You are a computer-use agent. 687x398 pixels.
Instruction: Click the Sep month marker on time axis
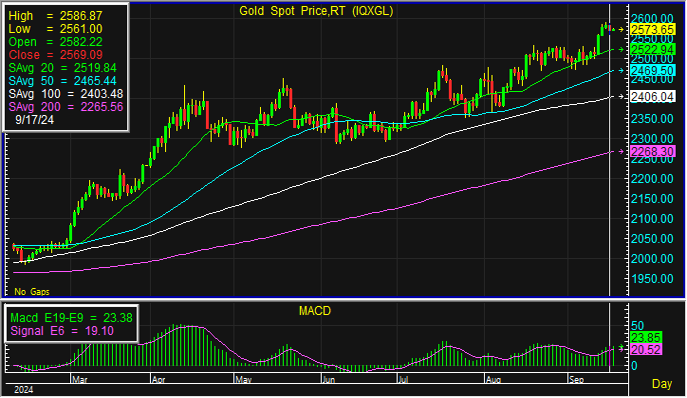point(576,380)
